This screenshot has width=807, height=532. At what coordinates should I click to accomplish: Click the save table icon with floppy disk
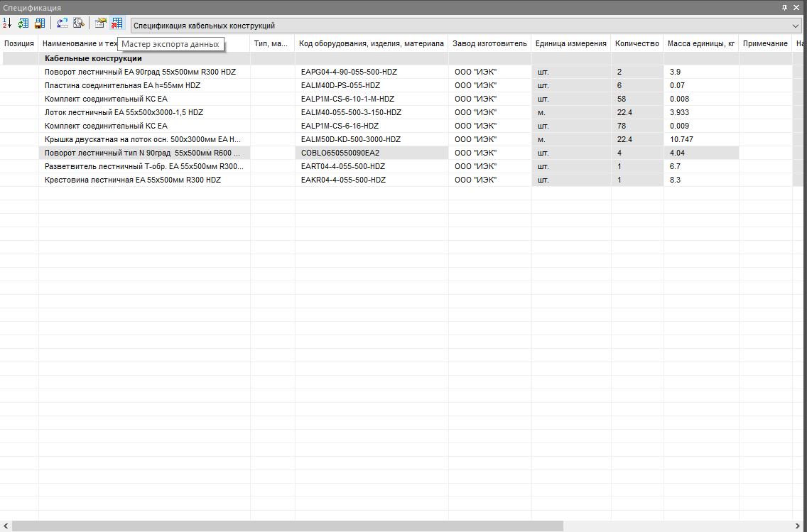coord(40,23)
